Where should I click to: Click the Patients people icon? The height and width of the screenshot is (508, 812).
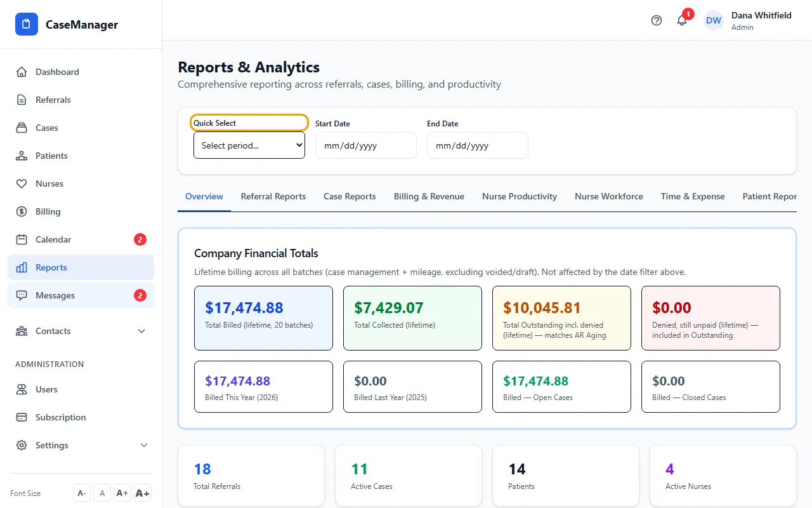(x=22, y=156)
